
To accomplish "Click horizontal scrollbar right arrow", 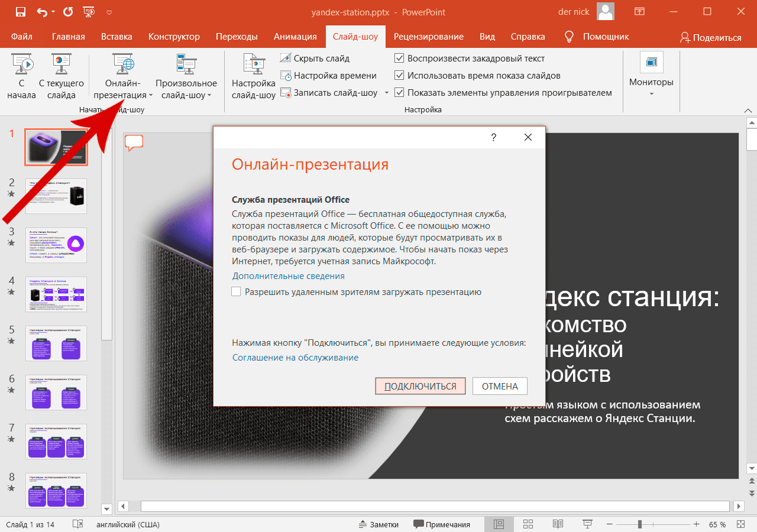I will 738,507.
